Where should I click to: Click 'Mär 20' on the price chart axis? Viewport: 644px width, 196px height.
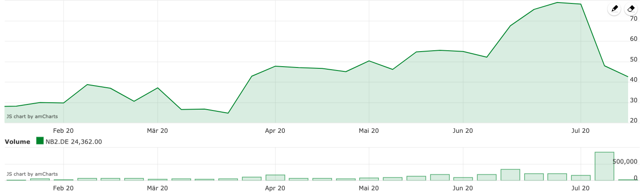click(157, 131)
